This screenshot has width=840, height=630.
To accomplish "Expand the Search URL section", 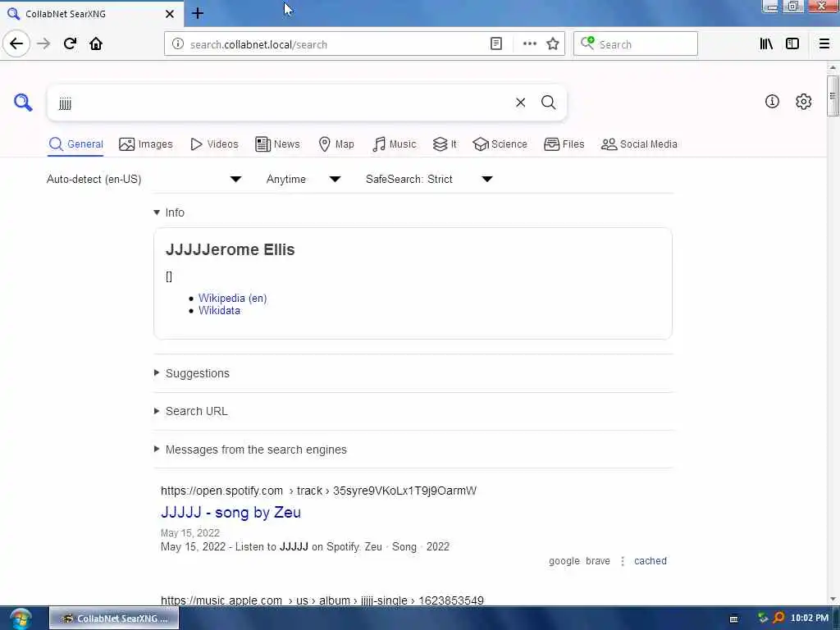I will pyautogui.click(x=190, y=411).
